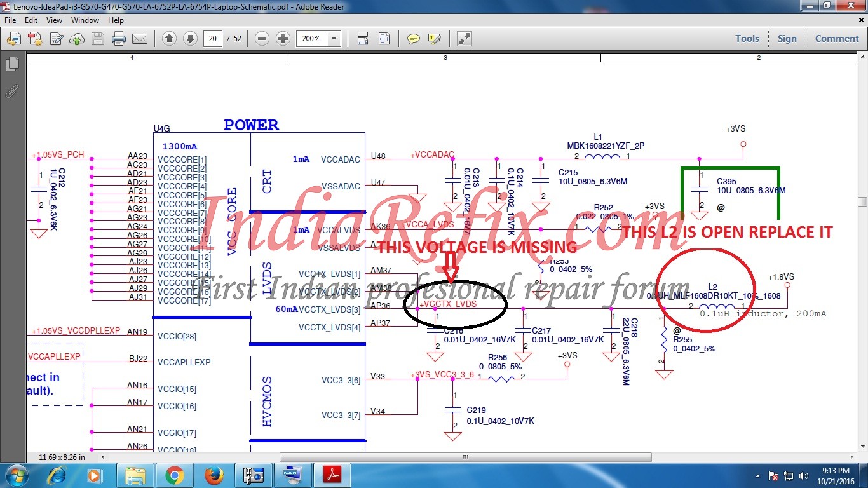Click the vertical scrollbar thumb
Screen dimensions: 868x488
[862, 201]
